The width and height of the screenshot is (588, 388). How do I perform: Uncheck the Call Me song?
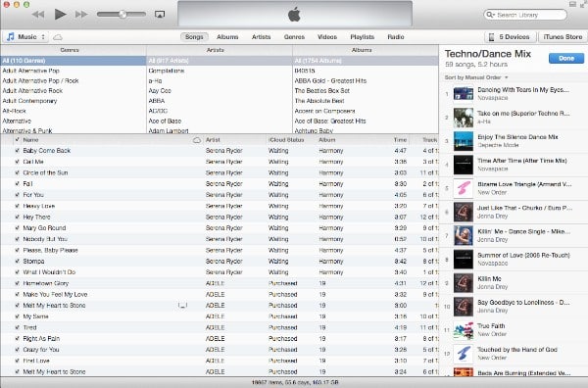[x=17, y=162]
